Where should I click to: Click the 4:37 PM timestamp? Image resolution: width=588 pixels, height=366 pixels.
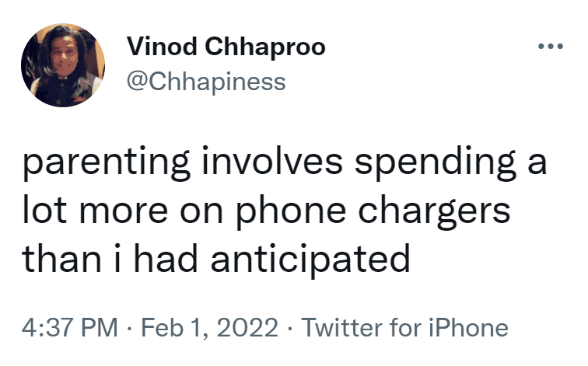pos(70,327)
